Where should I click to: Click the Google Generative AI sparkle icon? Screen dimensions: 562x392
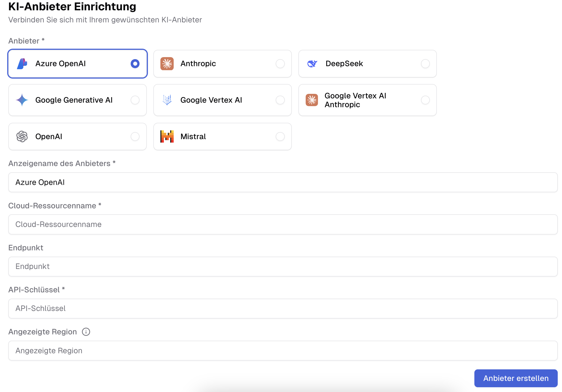coord(22,100)
